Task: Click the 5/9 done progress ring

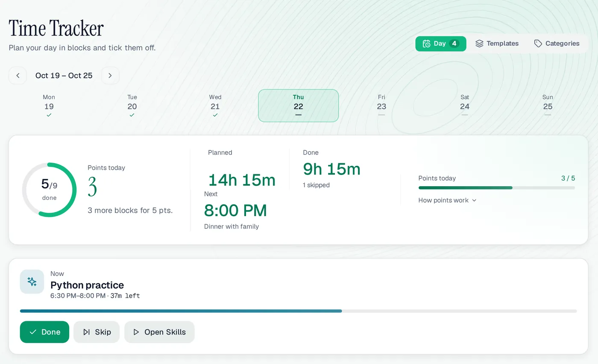Action: click(x=49, y=190)
